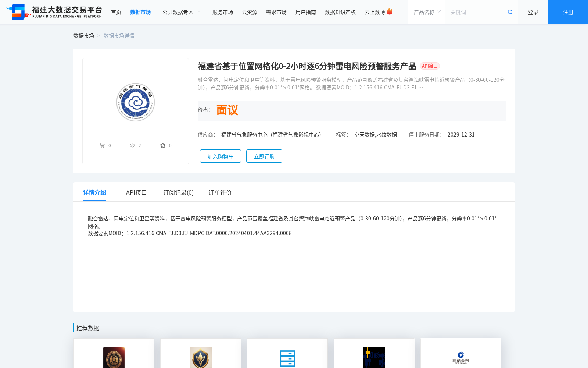588x368 pixels.
Task: Go to 首页 in the navigation
Action: point(116,12)
